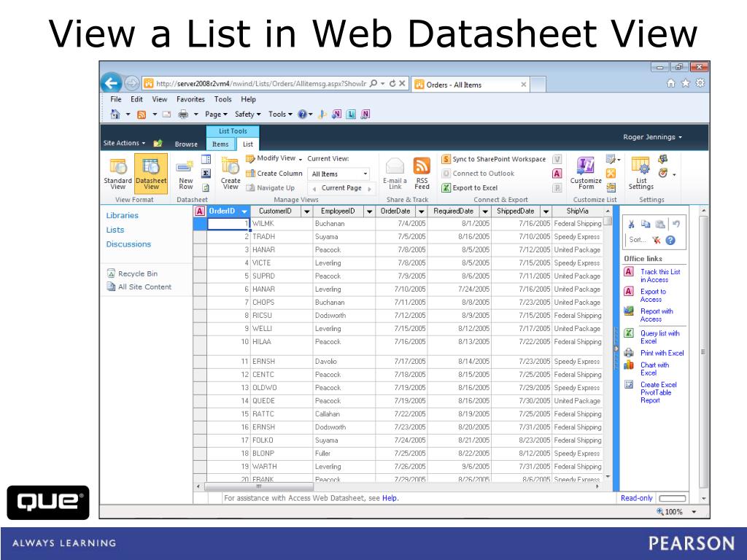Open the OrderID column filter dropdown

[x=244, y=211]
